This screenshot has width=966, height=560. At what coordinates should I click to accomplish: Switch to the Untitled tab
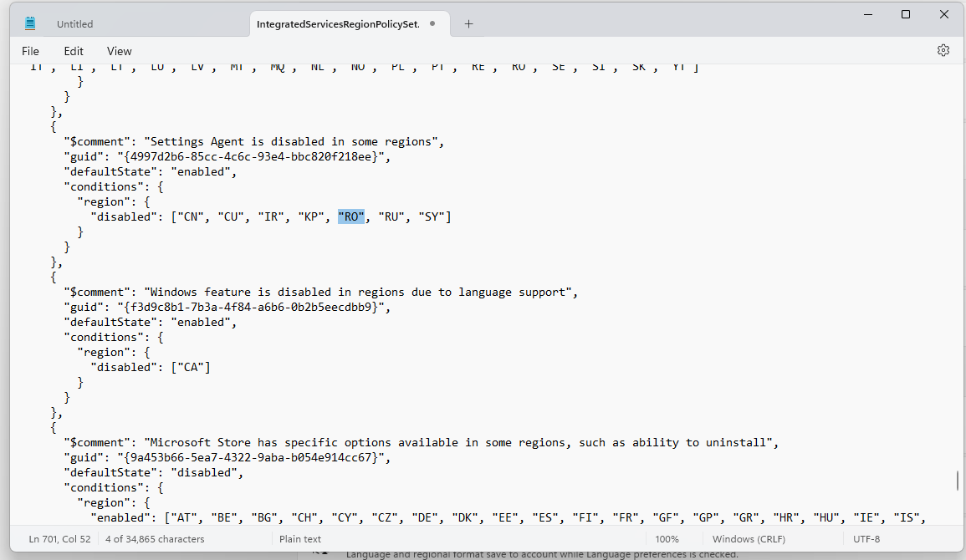click(75, 24)
